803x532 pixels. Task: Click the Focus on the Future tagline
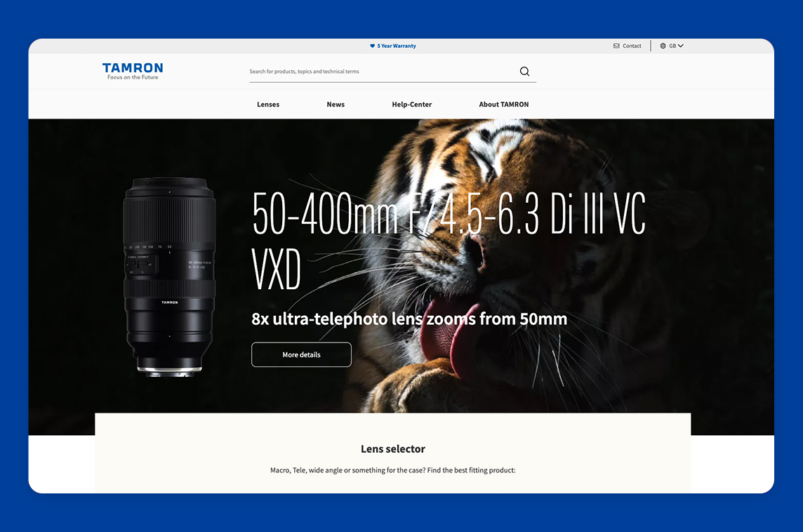click(133, 77)
